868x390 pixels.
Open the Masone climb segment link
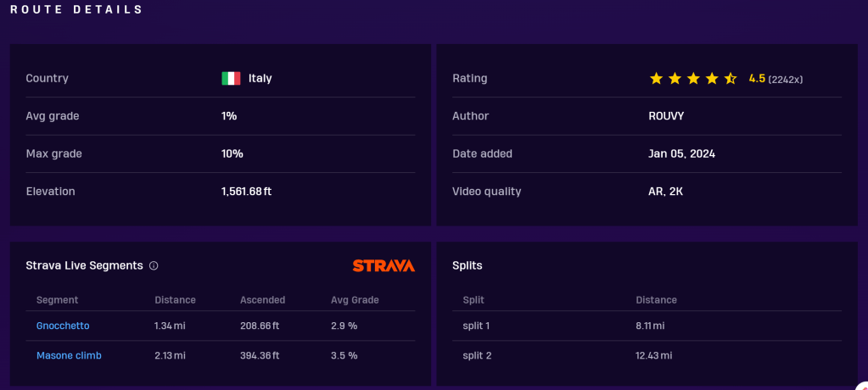click(x=69, y=355)
